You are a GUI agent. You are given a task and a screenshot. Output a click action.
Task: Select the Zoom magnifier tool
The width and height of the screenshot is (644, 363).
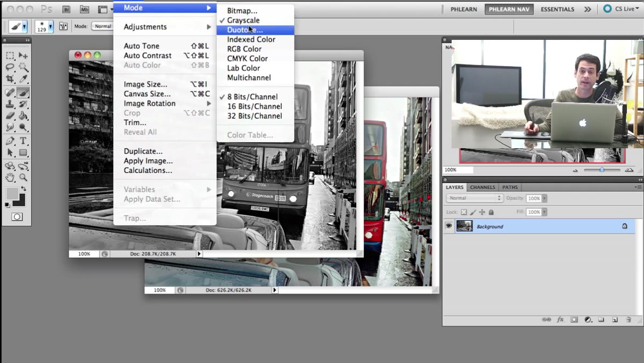point(23,177)
